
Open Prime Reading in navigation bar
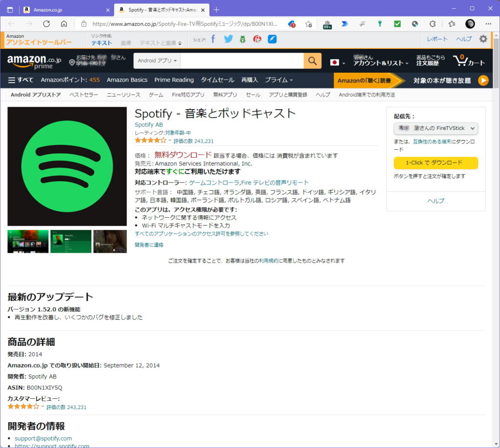pyautogui.click(x=174, y=80)
